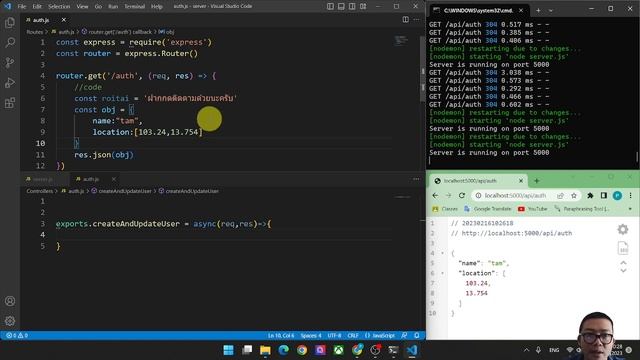The width and height of the screenshot is (640, 360).
Task: Open the terminal profile dropdown arrow
Action: [551, 10]
